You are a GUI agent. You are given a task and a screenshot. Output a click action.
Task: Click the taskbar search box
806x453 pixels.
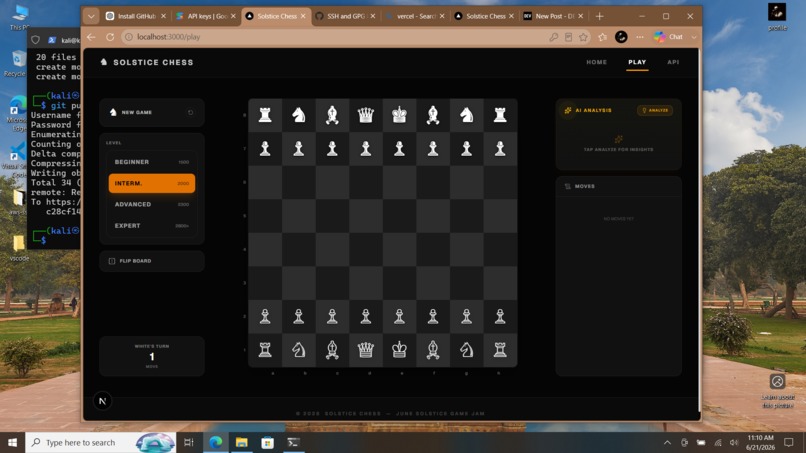pyautogui.click(x=101, y=442)
